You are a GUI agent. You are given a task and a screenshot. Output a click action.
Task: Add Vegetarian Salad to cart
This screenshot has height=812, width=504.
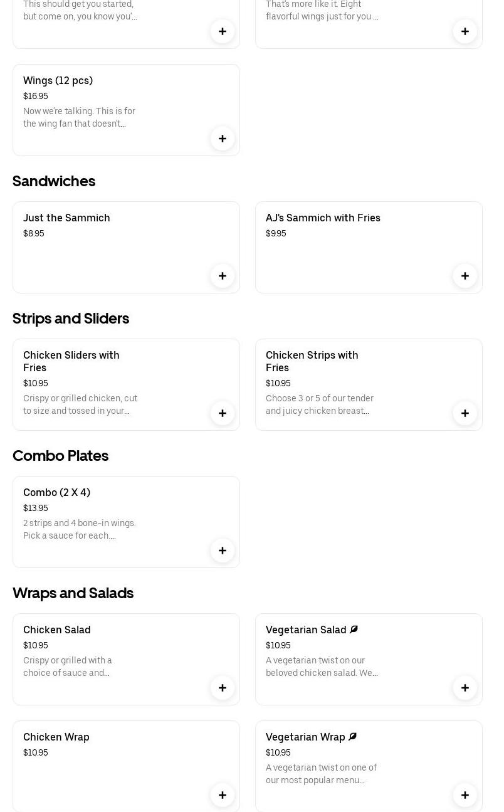pos(465,688)
